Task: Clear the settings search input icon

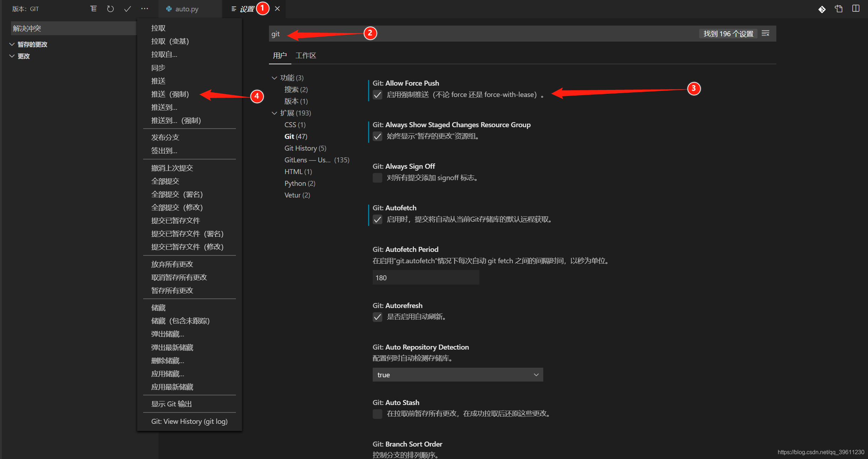Action: (766, 33)
